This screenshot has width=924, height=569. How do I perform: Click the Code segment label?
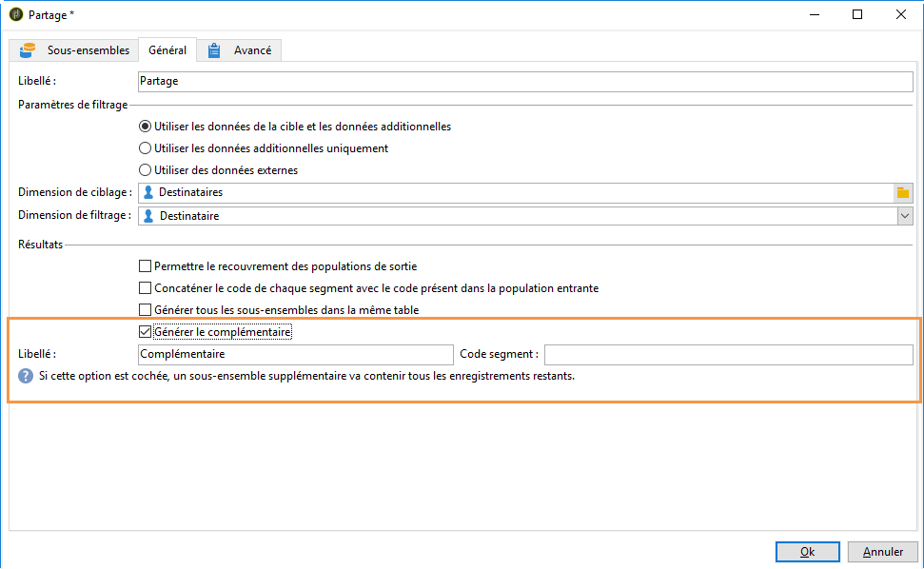click(500, 354)
